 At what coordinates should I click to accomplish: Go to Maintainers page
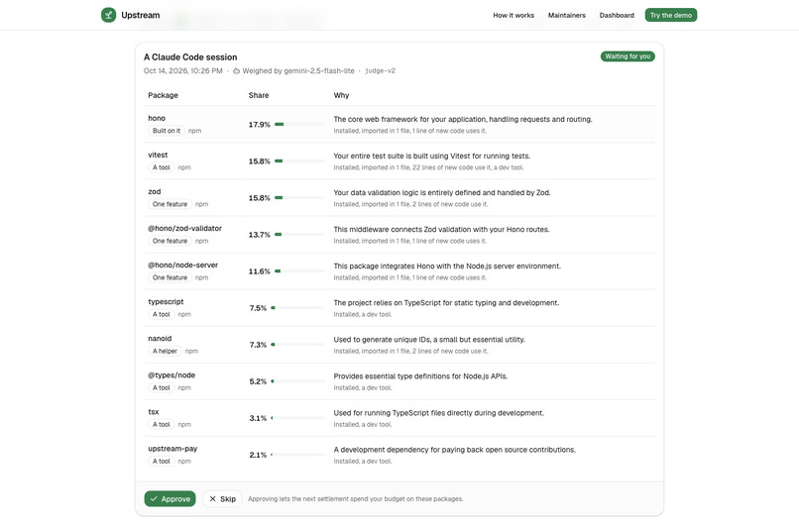pyautogui.click(x=567, y=15)
